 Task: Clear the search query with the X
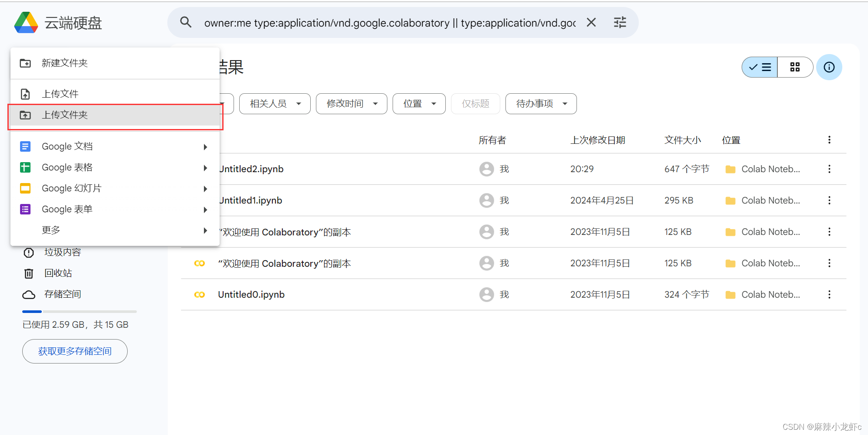click(x=591, y=22)
